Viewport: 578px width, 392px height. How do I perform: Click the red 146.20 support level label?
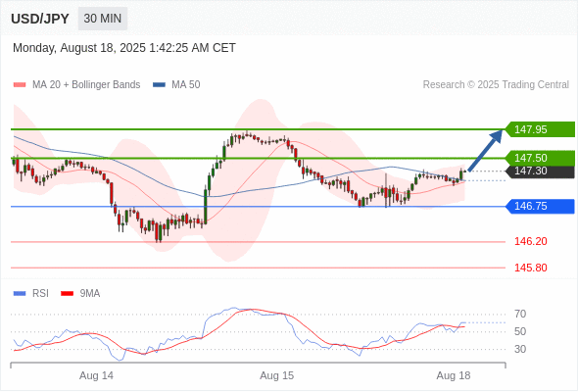point(530,241)
